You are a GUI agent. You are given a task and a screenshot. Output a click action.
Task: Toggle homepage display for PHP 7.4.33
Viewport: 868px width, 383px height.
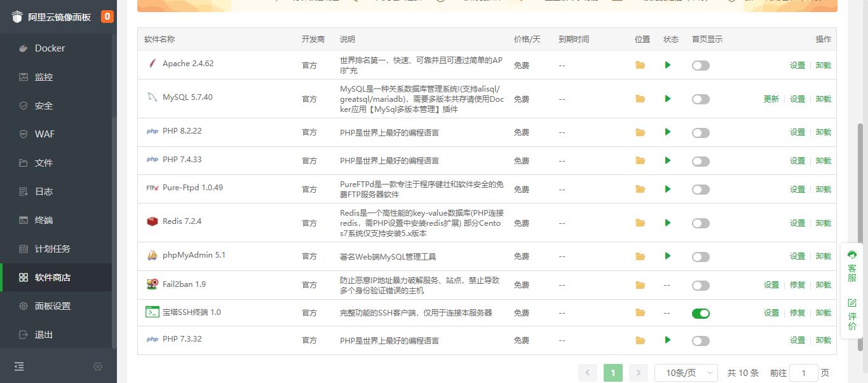pyautogui.click(x=701, y=162)
